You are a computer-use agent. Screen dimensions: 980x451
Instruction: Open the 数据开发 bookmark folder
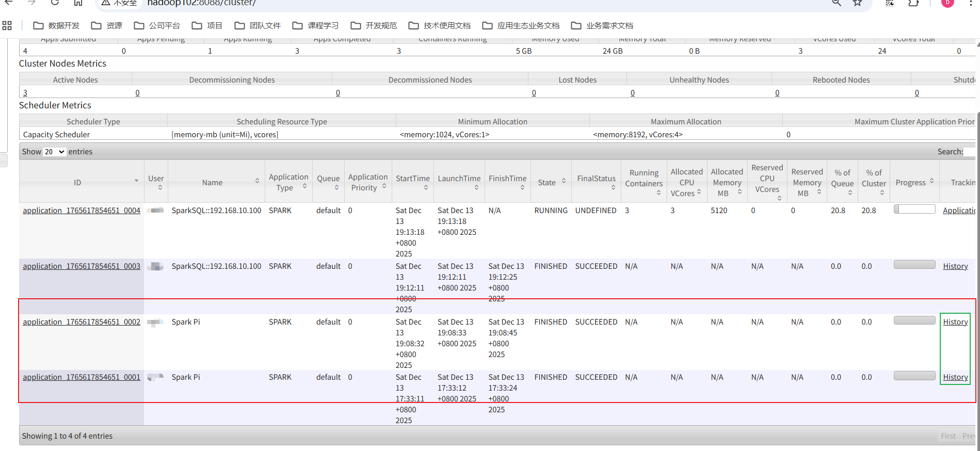point(56,25)
